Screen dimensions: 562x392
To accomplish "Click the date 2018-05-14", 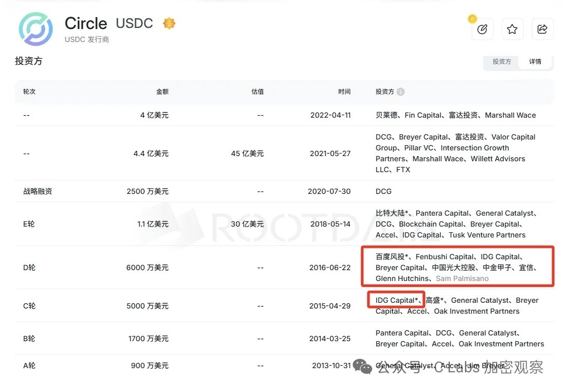I will [331, 224].
